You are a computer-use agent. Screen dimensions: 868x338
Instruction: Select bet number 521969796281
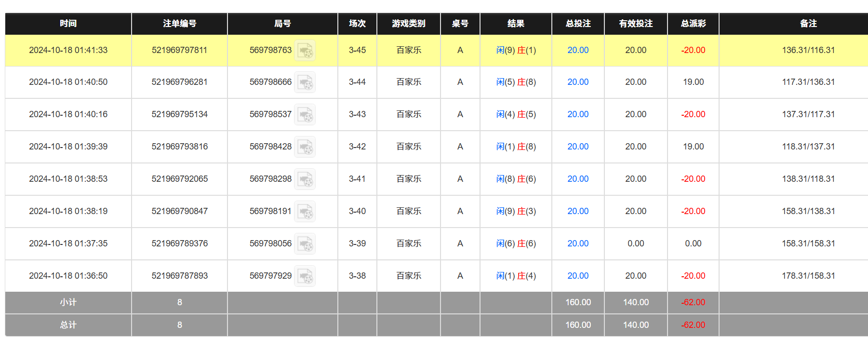[179, 82]
